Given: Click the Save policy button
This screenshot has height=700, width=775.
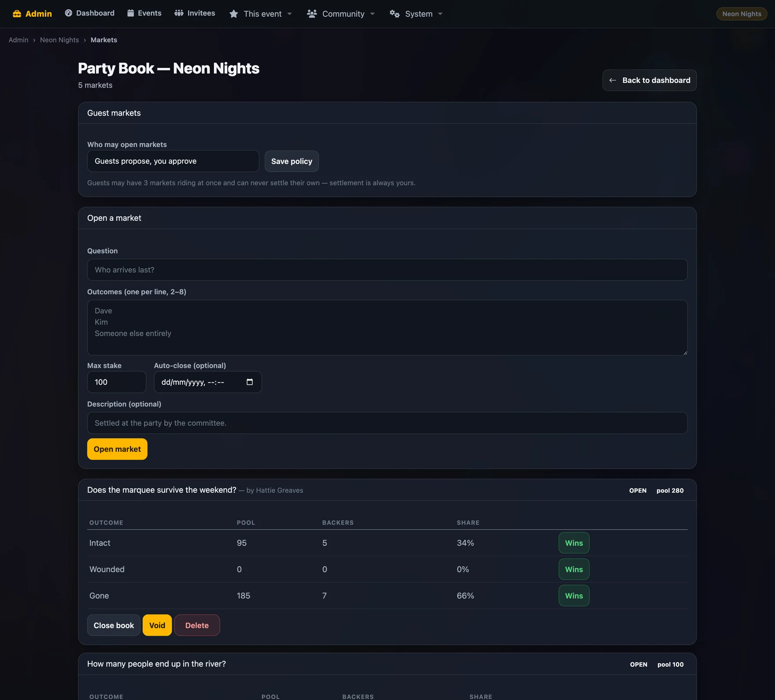Looking at the screenshot, I should pos(292,161).
